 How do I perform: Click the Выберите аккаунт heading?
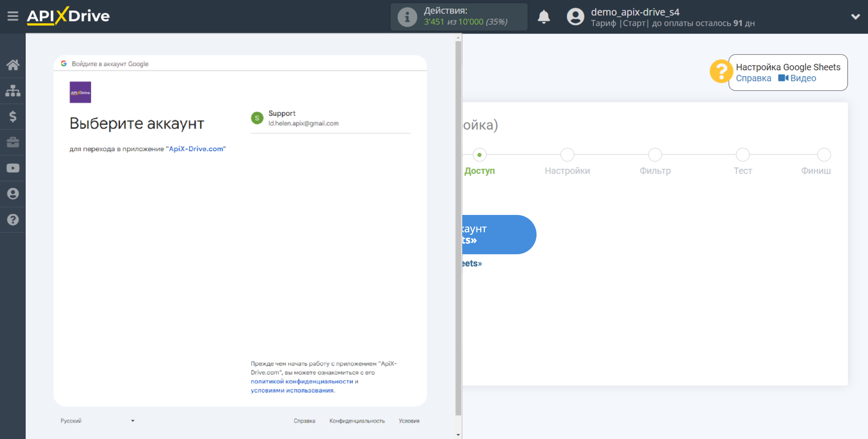pos(136,123)
